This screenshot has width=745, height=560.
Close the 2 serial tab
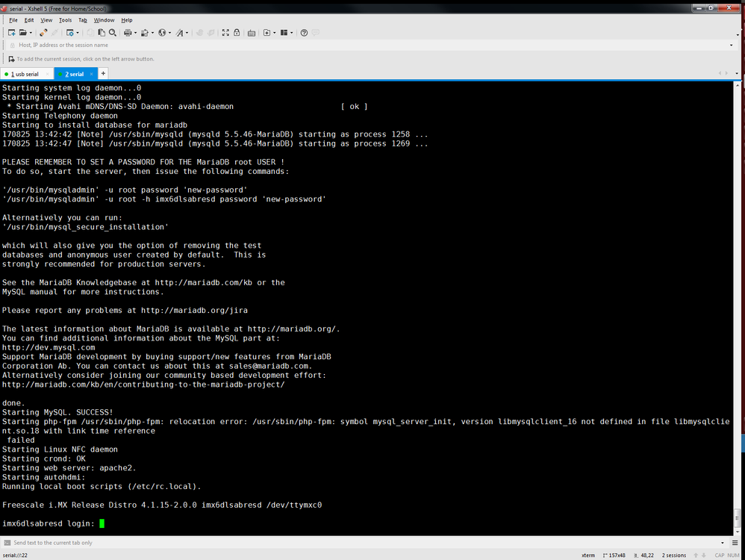coord(91,74)
